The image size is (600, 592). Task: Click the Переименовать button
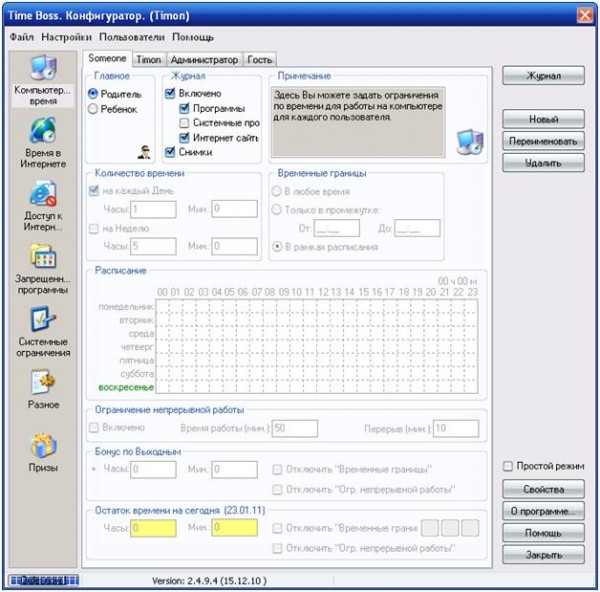pyautogui.click(x=543, y=141)
